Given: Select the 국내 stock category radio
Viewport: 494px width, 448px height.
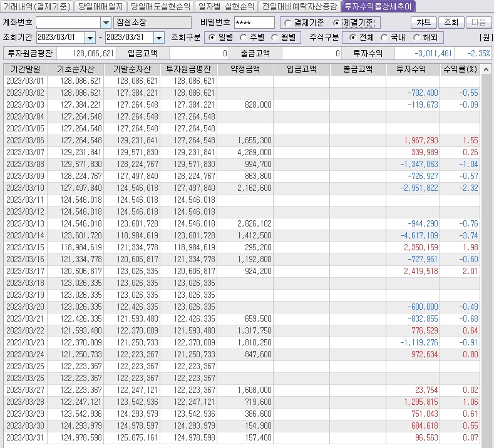Looking at the screenshot, I should coord(385,38).
